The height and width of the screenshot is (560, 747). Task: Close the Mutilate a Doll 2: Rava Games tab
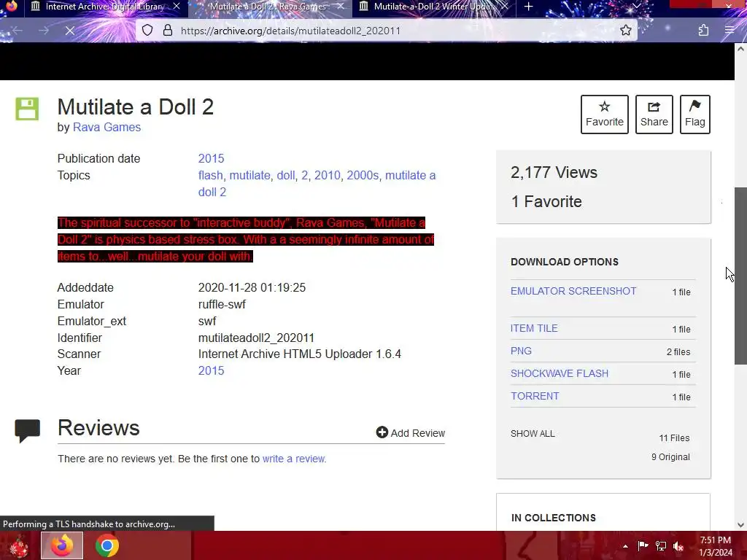tap(340, 7)
